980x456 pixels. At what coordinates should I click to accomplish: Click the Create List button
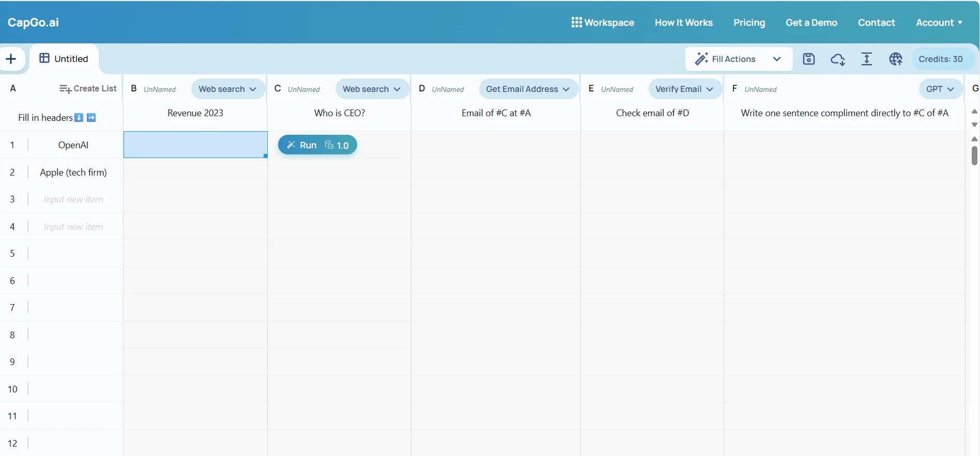pyautogui.click(x=88, y=89)
